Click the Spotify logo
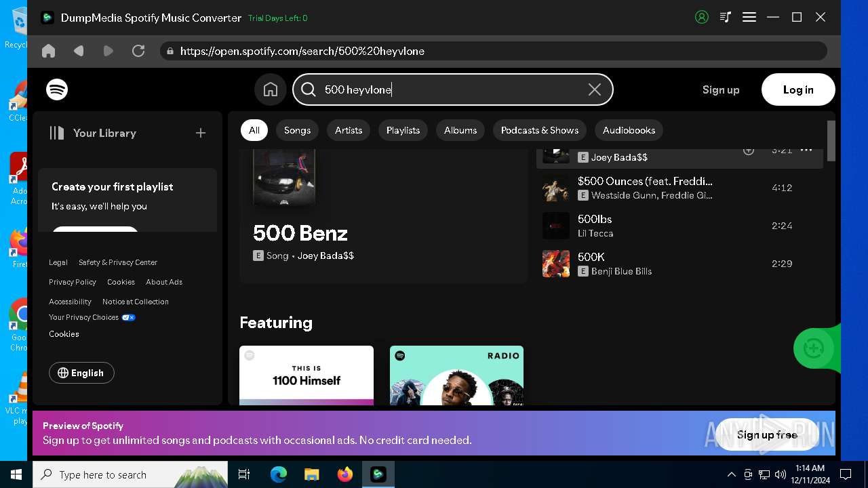 [x=57, y=89]
